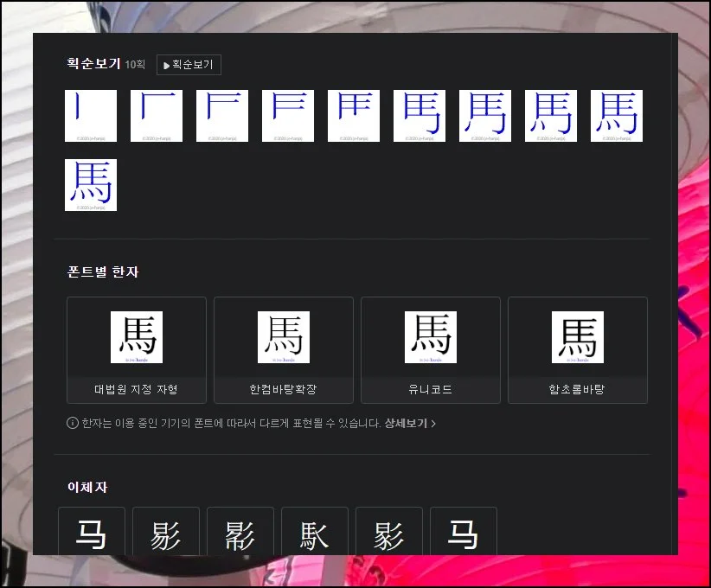
Task: Click the info icon beside font notice
Action: (x=73, y=424)
